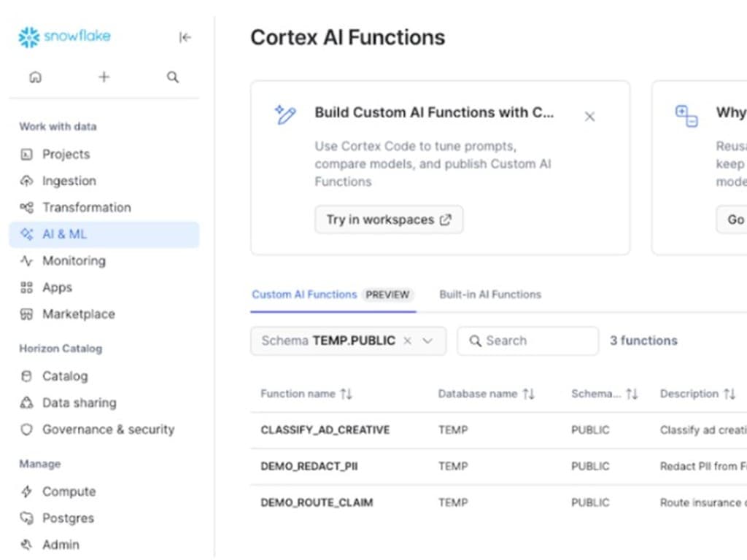
Task: Click the Projects icon
Action: click(27, 155)
